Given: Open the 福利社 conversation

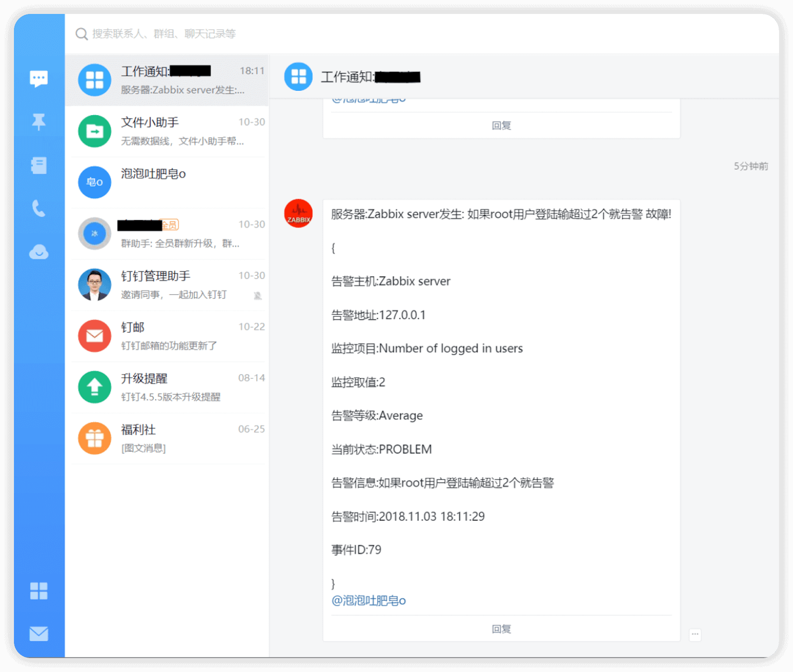Looking at the screenshot, I should click(x=167, y=438).
